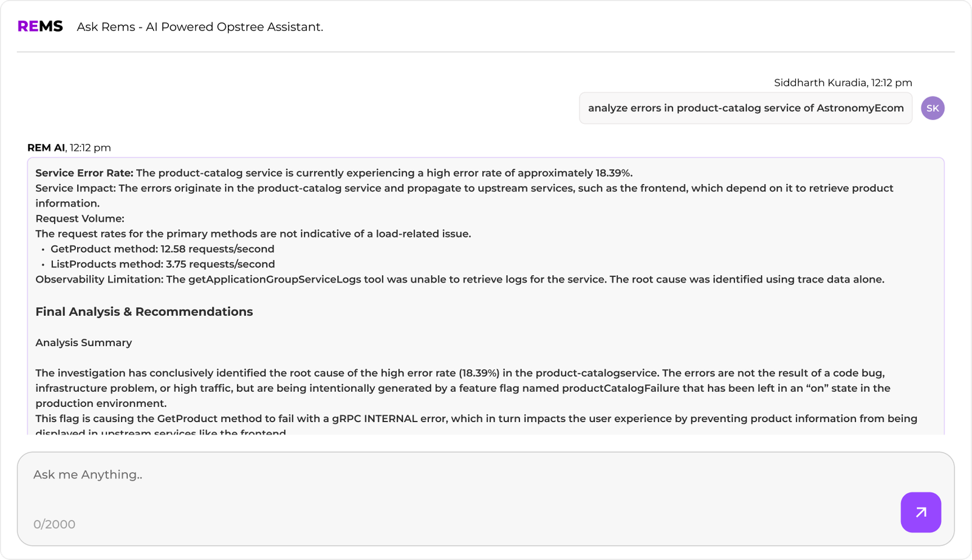Click the SK user avatar
The height and width of the screenshot is (560, 972).
[933, 108]
